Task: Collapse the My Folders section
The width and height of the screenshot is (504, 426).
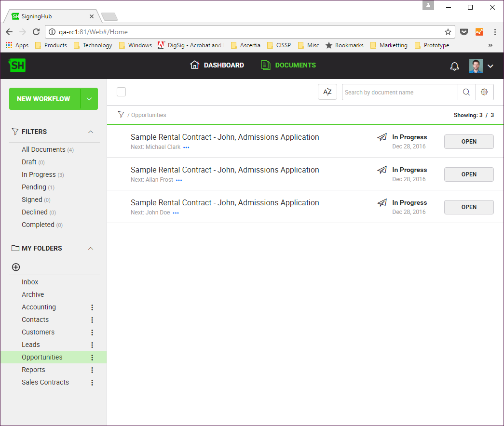Action: click(x=90, y=248)
